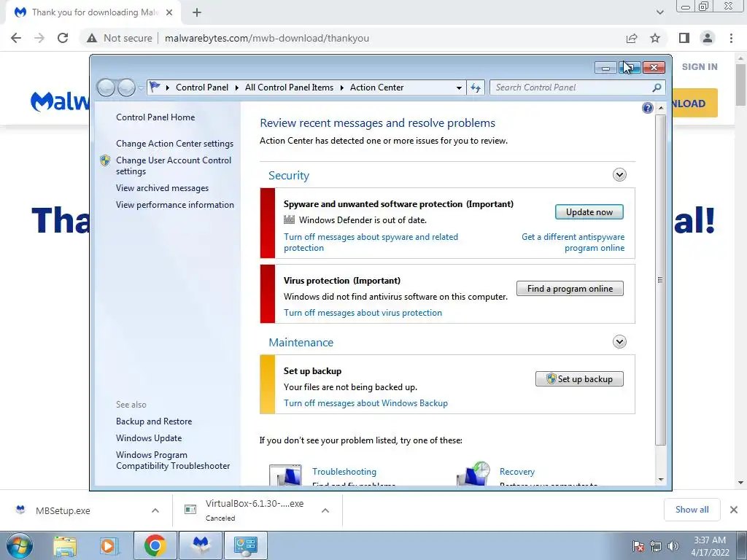Click the MBSetup.exe download item
This screenshot has height=560, width=747.
tap(63, 510)
